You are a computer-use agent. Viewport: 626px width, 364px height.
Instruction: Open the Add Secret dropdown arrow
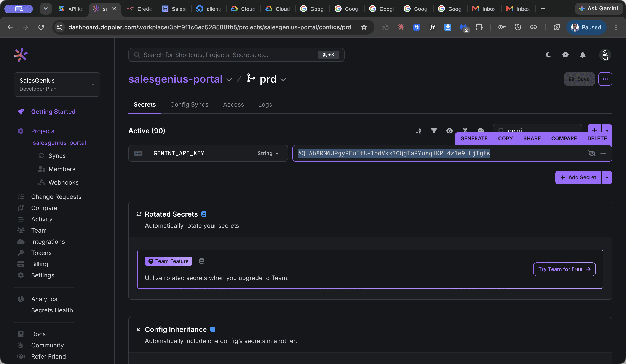tap(607, 177)
